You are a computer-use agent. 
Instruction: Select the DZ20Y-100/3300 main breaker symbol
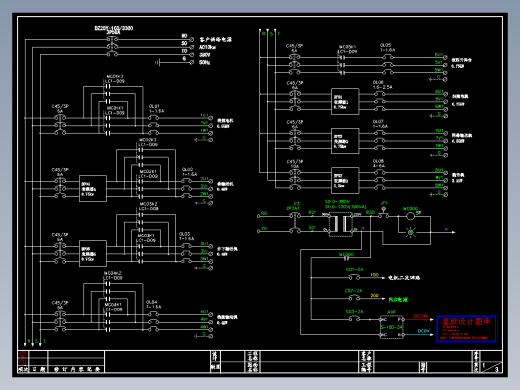[112, 47]
